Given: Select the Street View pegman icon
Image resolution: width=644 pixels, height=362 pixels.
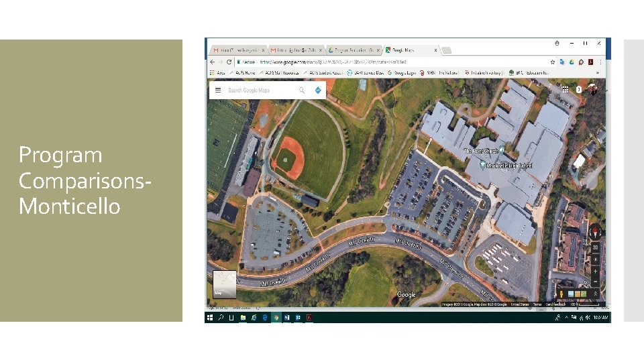Looking at the screenshot, I should coord(561,294).
